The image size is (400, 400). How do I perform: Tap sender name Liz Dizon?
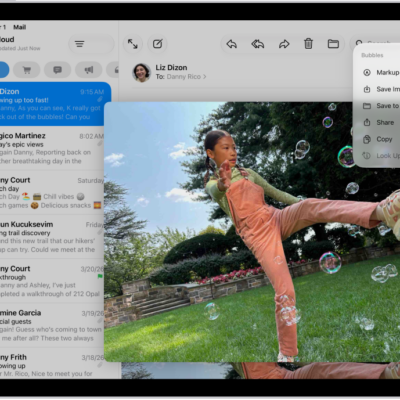tap(171, 68)
